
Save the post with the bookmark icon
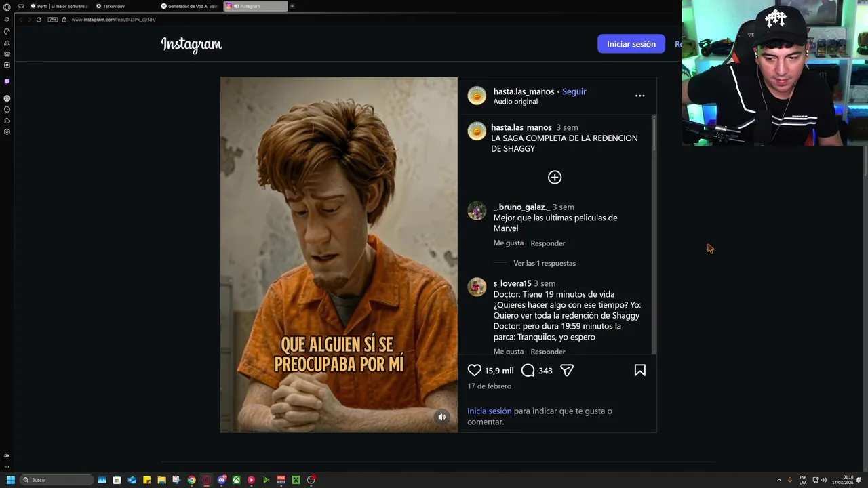click(x=639, y=370)
